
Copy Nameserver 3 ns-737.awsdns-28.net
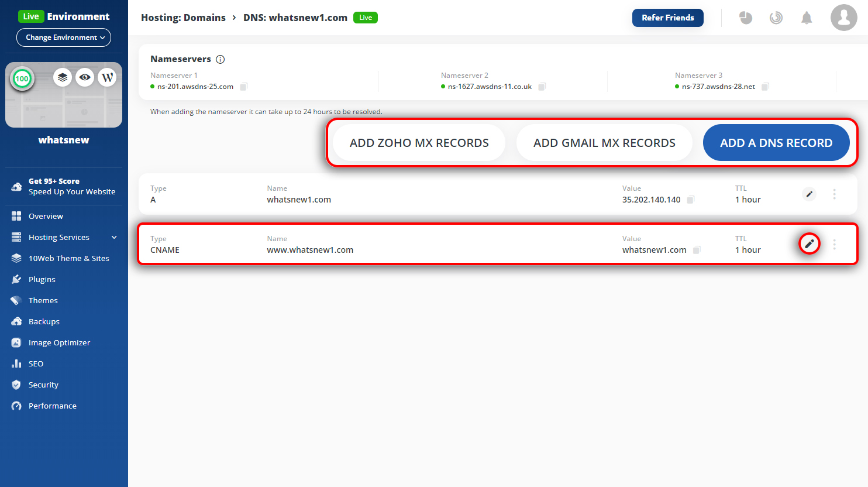(765, 87)
